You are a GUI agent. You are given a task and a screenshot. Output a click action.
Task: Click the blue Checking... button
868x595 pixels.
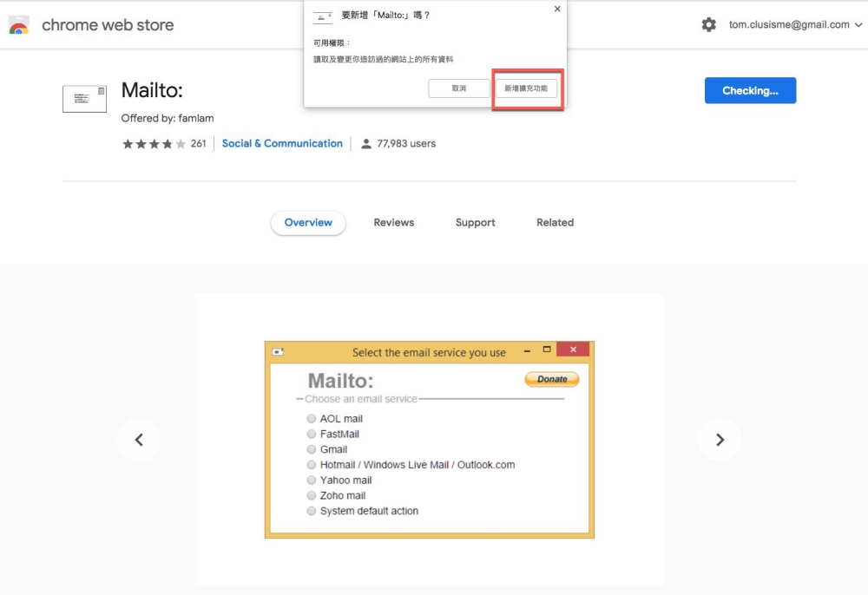point(750,91)
